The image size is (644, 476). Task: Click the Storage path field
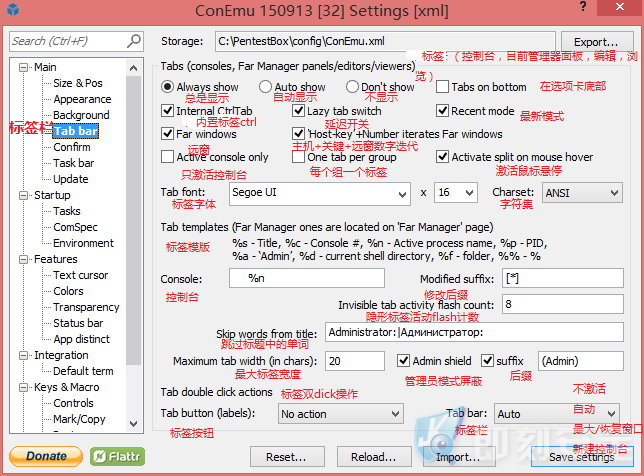[385, 41]
